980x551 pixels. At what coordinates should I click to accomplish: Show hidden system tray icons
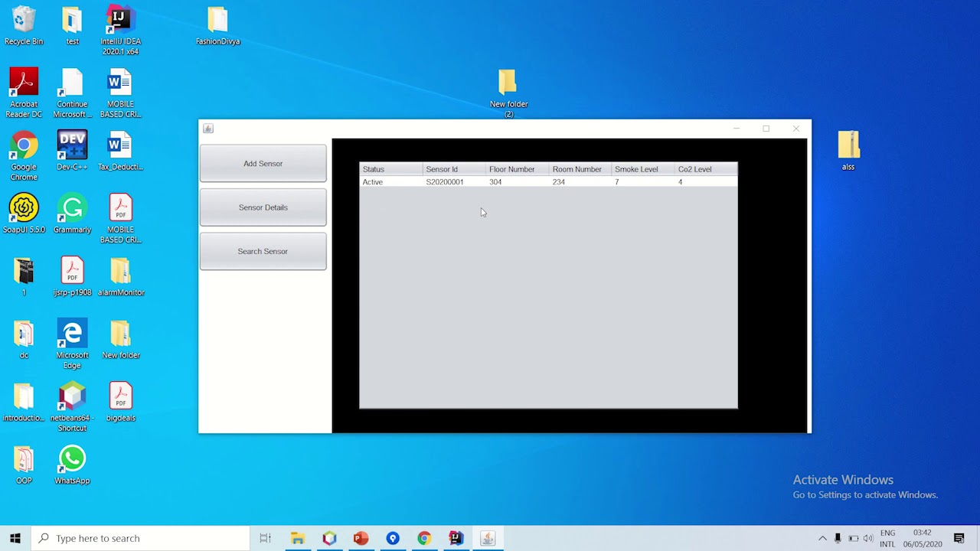click(822, 538)
